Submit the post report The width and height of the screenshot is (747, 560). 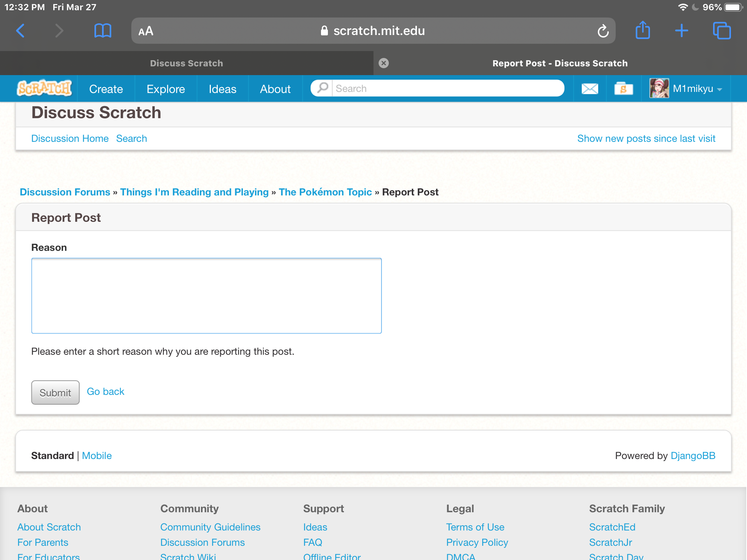point(55,392)
